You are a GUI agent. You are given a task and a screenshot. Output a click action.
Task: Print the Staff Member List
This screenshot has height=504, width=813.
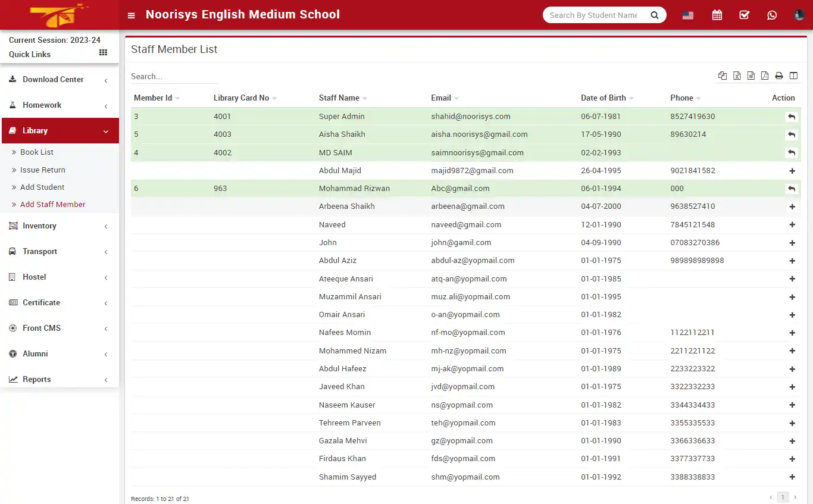[778, 76]
